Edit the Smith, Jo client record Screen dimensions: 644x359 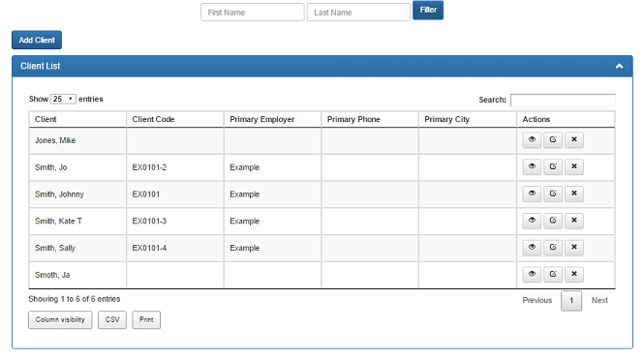tap(553, 166)
